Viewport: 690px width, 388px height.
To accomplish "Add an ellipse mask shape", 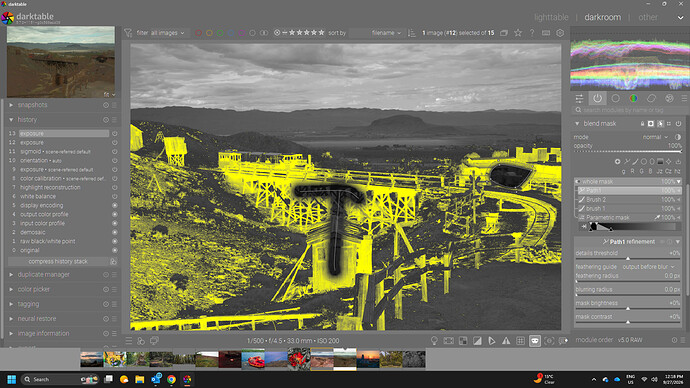I will click(x=652, y=162).
